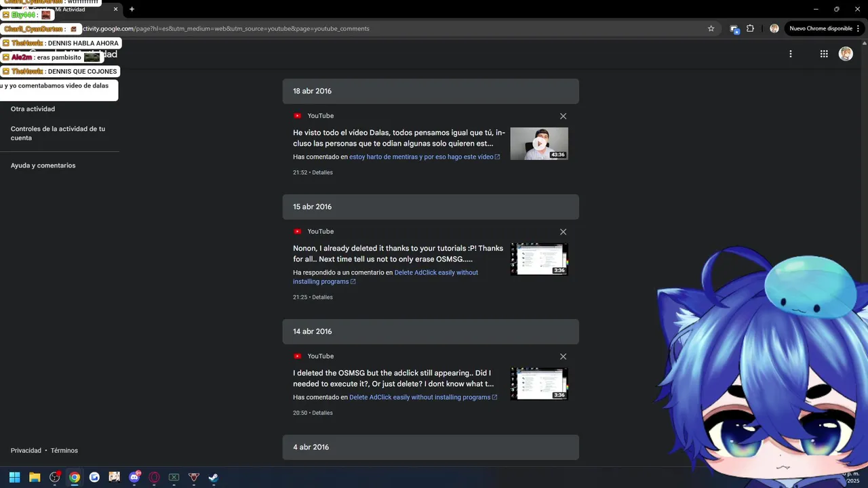
Task: Close the Mi Actividad browser tab
Action: click(x=115, y=9)
